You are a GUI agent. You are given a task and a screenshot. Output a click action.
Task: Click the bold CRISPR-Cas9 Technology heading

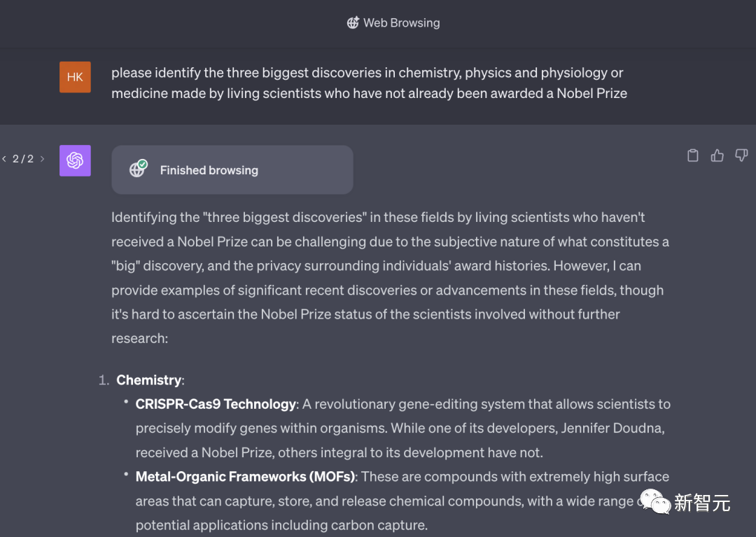pos(216,404)
